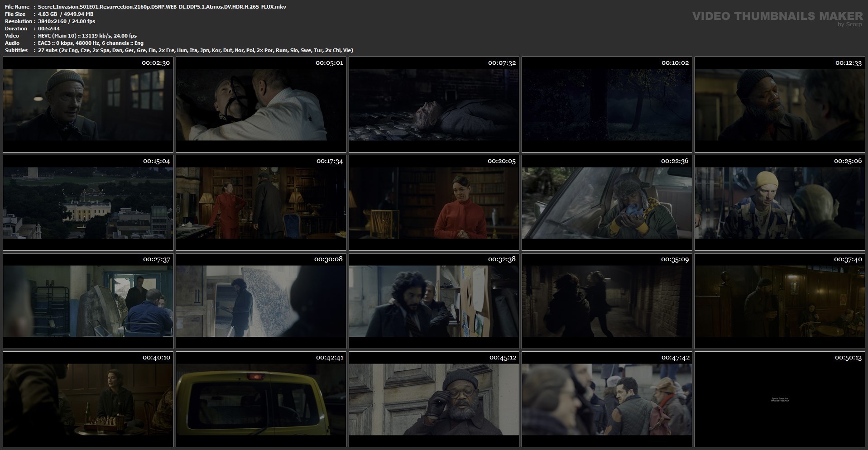Screen dimensions: 868x450
Task: Select the file size text 4.83 GB
Action: pos(66,14)
